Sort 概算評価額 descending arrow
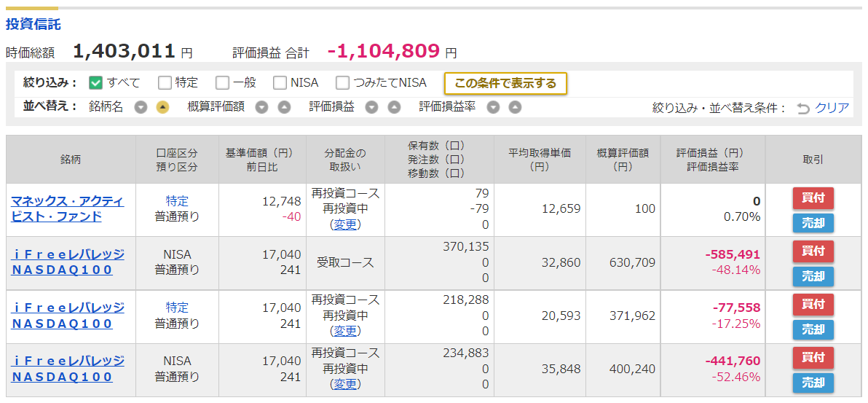868x403 pixels. [262, 108]
